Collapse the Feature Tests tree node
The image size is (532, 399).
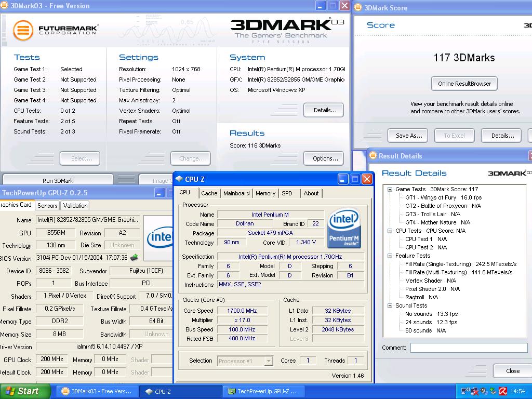coord(390,256)
